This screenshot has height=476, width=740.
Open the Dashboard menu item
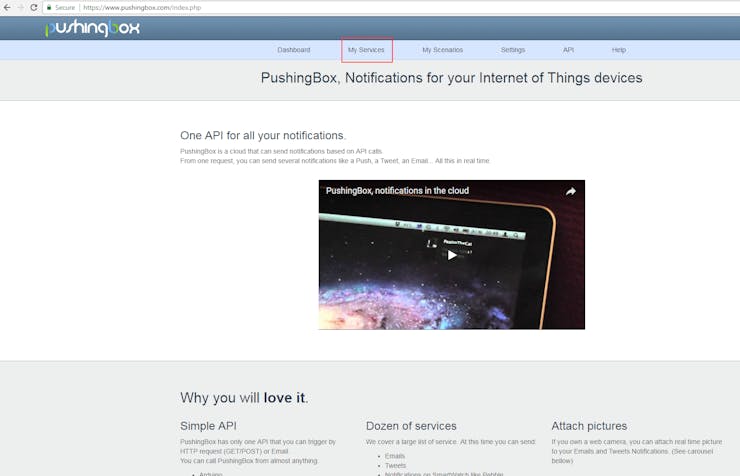(x=294, y=50)
